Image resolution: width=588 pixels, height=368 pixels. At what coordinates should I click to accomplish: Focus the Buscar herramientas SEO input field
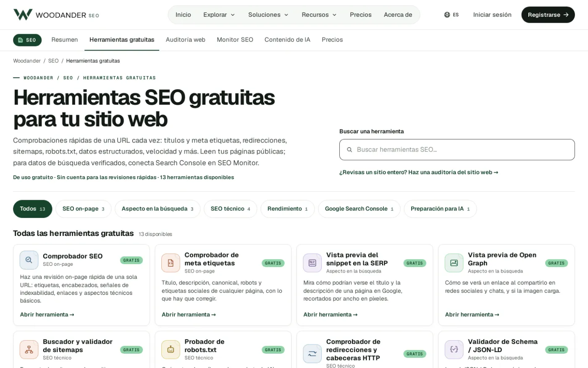pos(457,150)
